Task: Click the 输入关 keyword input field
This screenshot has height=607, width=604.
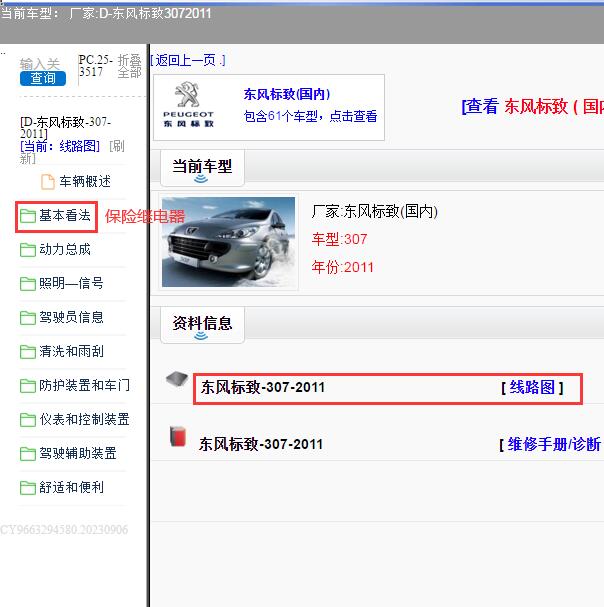Action: coord(40,64)
